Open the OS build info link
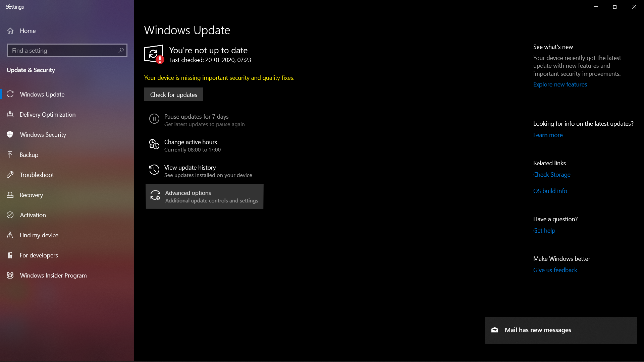 (x=550, y=191)
